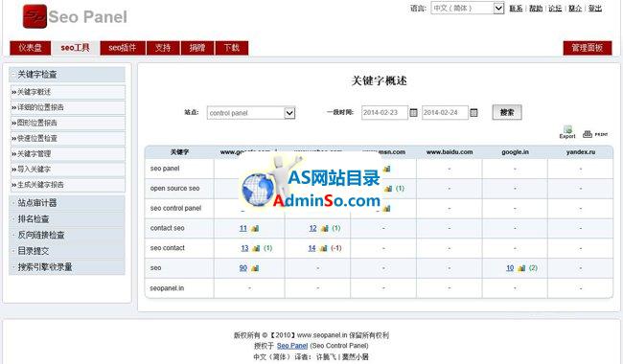Click the 管理面板 button
This screenshot has height=364, width=623.
(x=588, y=48)
